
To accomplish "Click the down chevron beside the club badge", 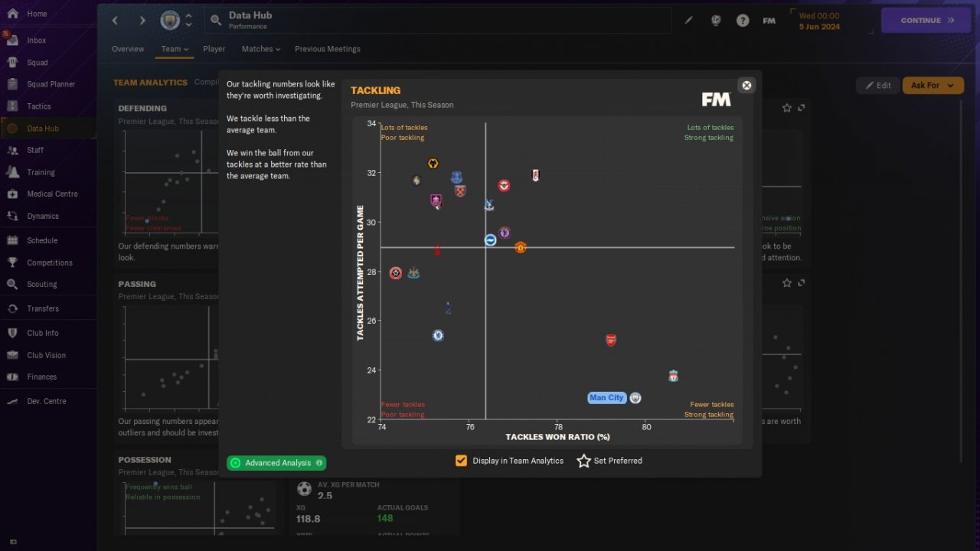I will (x=188, y=26).
